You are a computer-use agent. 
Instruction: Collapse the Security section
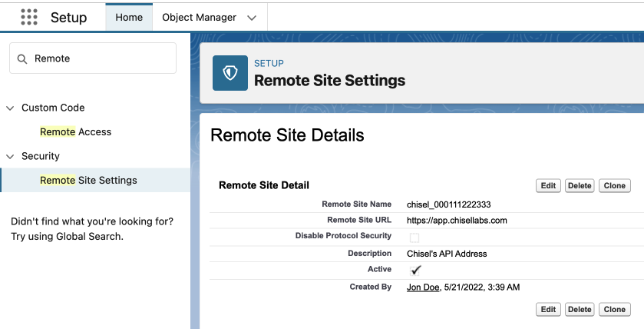pyautogui.click(x=10, y=157)
